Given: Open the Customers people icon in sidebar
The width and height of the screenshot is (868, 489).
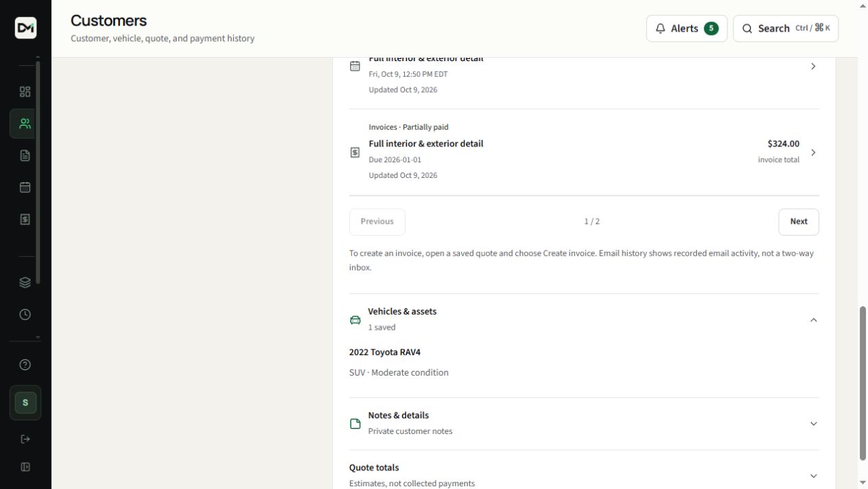Looking at the screenshot, I should (25, 124).
